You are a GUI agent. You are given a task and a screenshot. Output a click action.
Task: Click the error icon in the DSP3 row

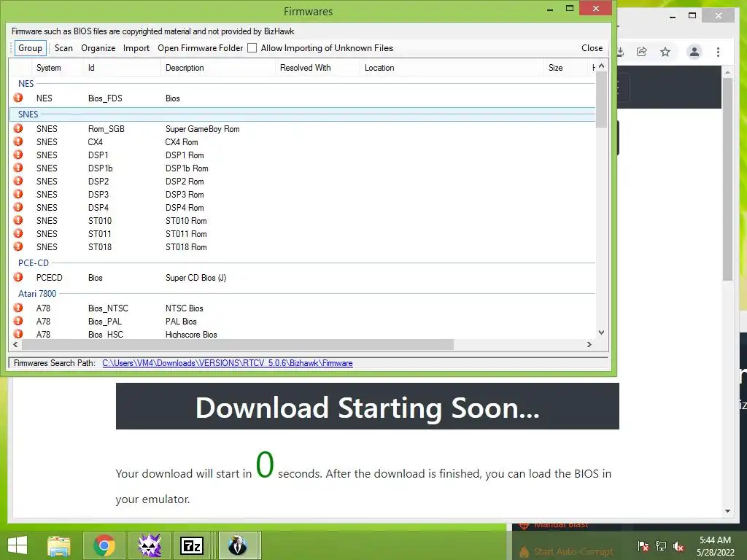18,194
